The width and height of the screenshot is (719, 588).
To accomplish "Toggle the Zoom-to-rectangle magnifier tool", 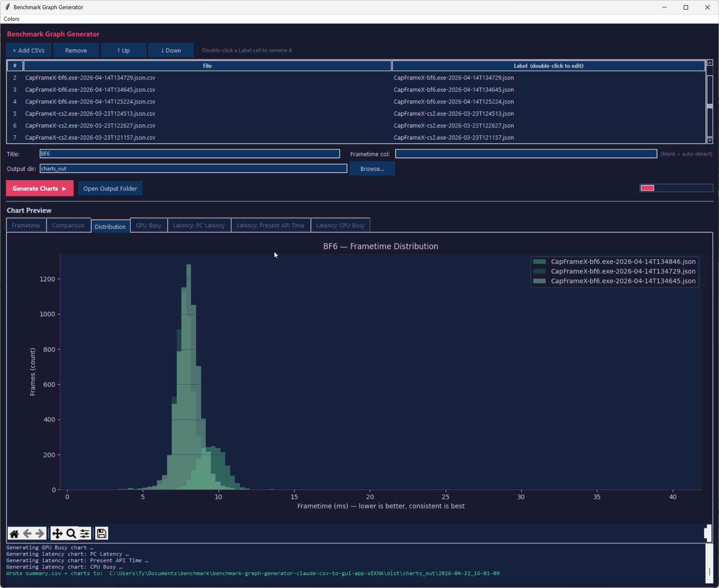I will (71, 533).
